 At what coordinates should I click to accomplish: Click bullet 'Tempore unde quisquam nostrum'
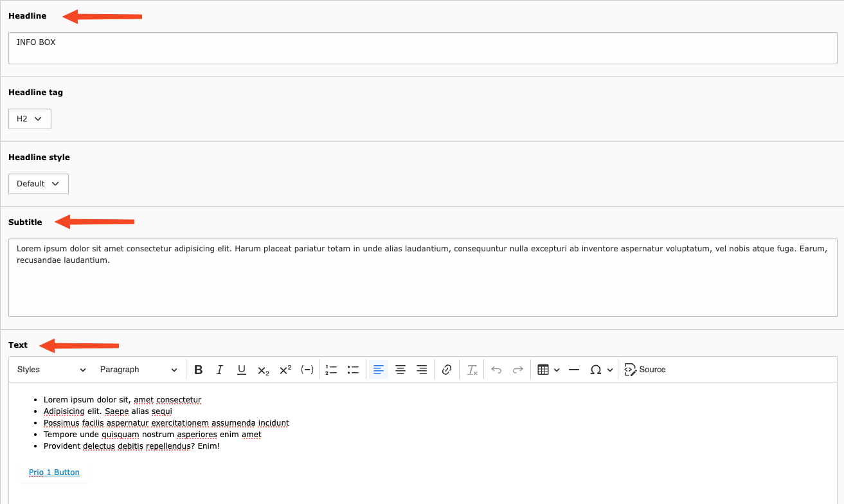tap(152, 435)
